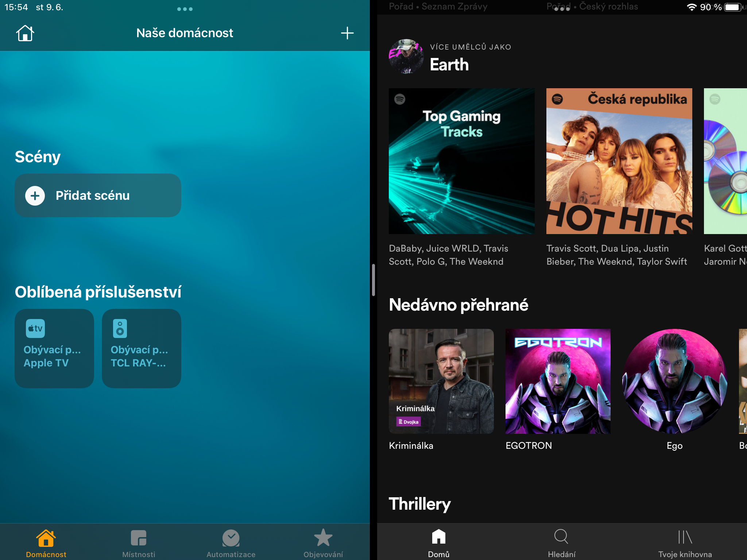Toggle the Obývací pokoj Apple TV tile
The height and width of the screenshot is (560, 747).
54,348
